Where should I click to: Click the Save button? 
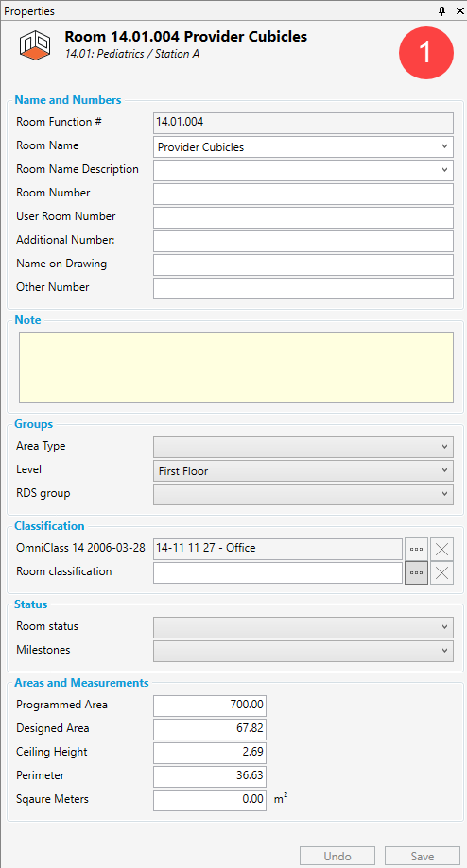click(x=423, y=856)
